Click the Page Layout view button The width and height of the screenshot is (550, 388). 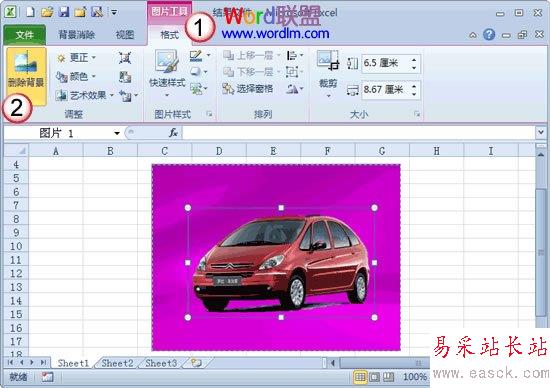(x=374, y=377)
